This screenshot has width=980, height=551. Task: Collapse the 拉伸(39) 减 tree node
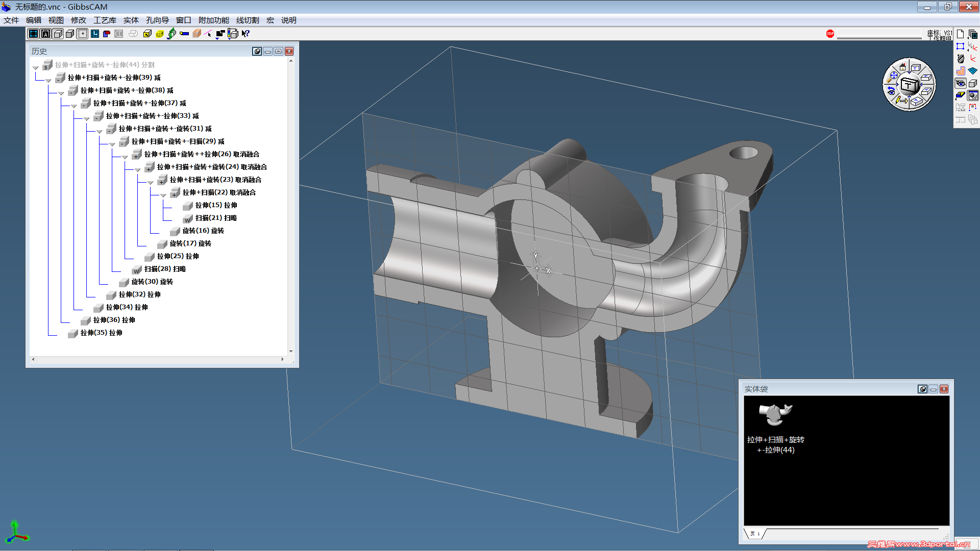(48, 81)
